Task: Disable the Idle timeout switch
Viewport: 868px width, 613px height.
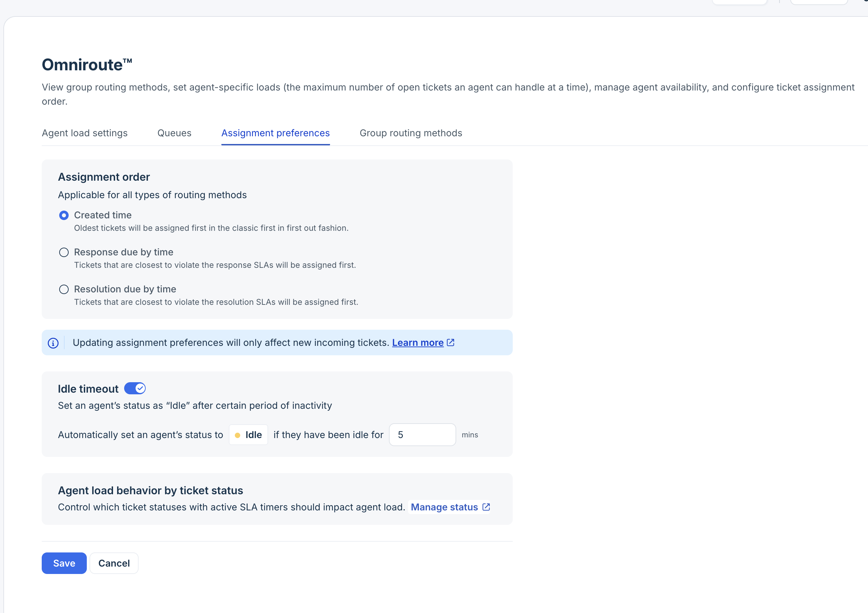Action: coord(135,388)
